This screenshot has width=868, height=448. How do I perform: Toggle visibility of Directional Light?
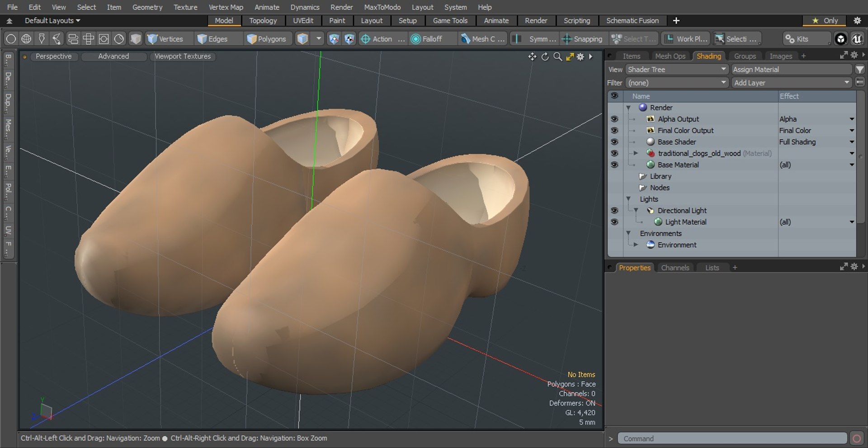[x=614, y=211]
